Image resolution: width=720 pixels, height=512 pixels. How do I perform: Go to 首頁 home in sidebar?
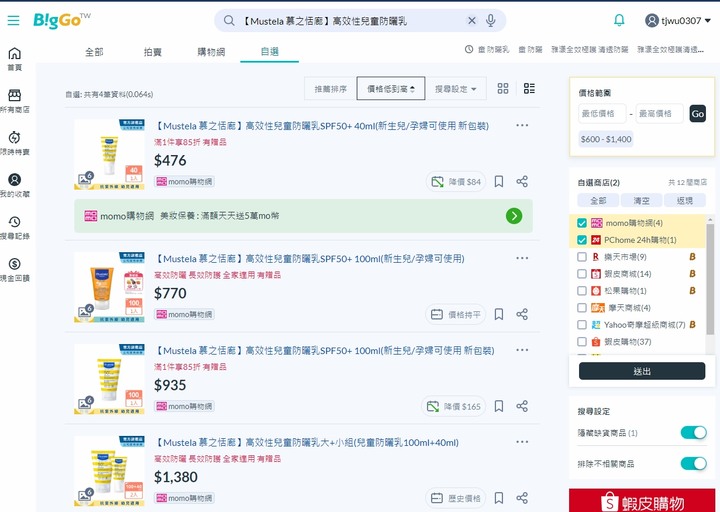[x=15, y=59]
